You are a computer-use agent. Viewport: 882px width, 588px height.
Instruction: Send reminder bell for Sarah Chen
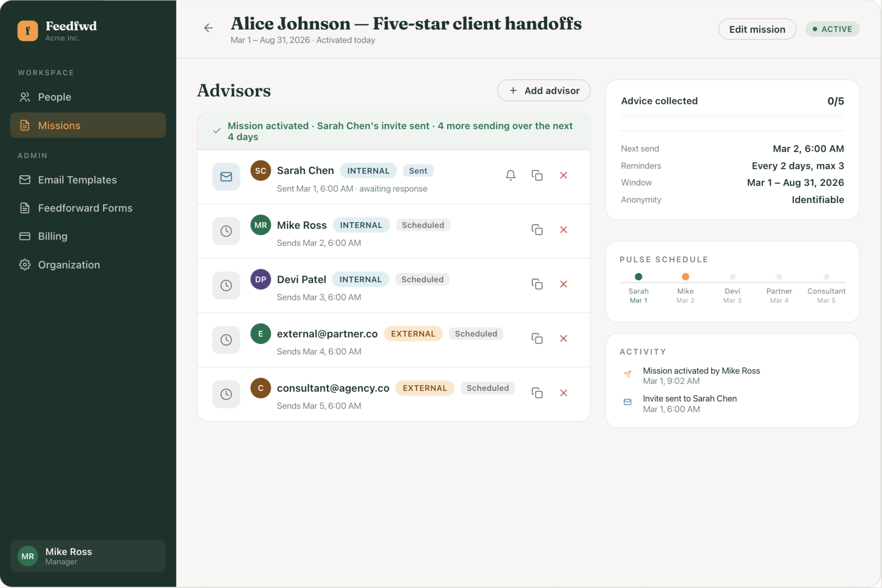(510, 175)
